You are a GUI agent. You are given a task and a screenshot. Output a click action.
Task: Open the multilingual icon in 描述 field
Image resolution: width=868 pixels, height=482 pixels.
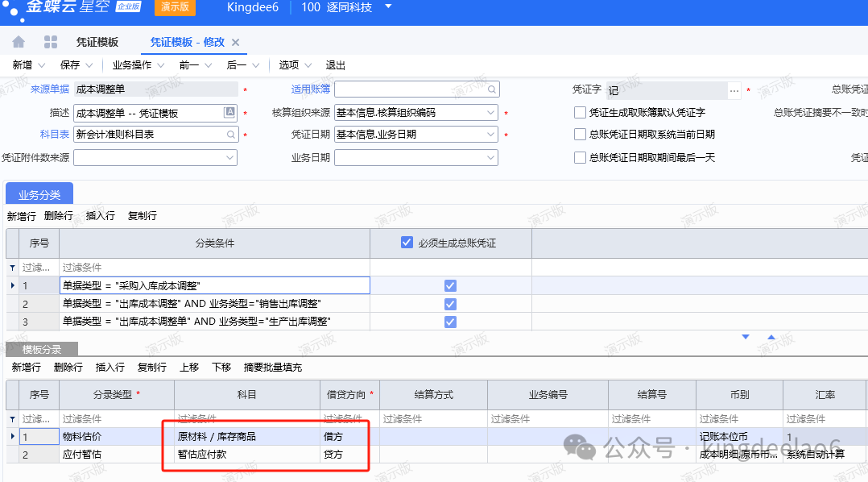pos(230,113)
